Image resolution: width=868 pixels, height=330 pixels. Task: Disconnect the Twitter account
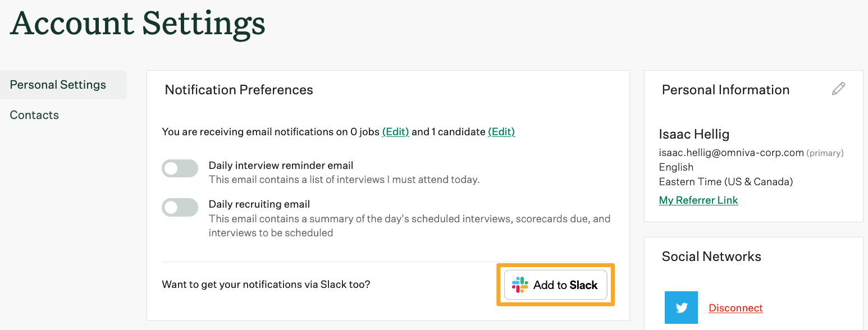tap(735, 308)
